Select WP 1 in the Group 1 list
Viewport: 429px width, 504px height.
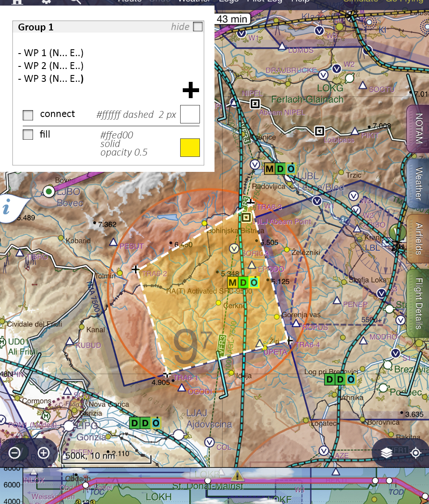point(51,53)
